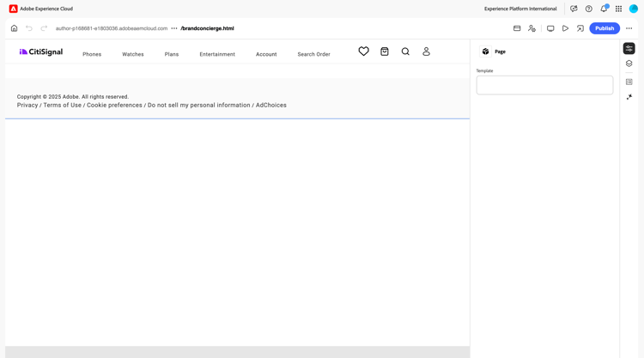This screenshot has height=358, width=644.
Task: Open the user settings icon in toolbar
Action: coord(532,28)
